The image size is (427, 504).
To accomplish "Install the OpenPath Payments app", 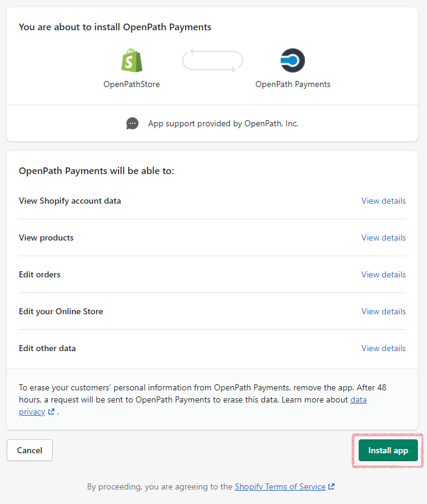I will 388,450.
